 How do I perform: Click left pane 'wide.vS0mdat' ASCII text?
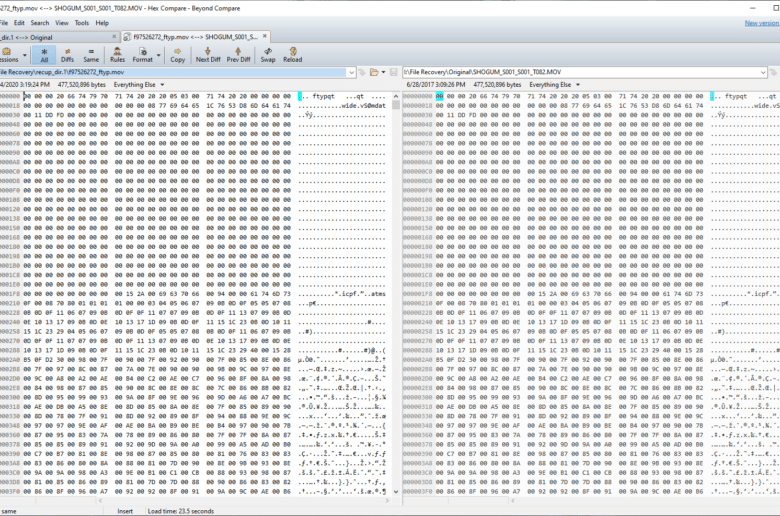363,105
